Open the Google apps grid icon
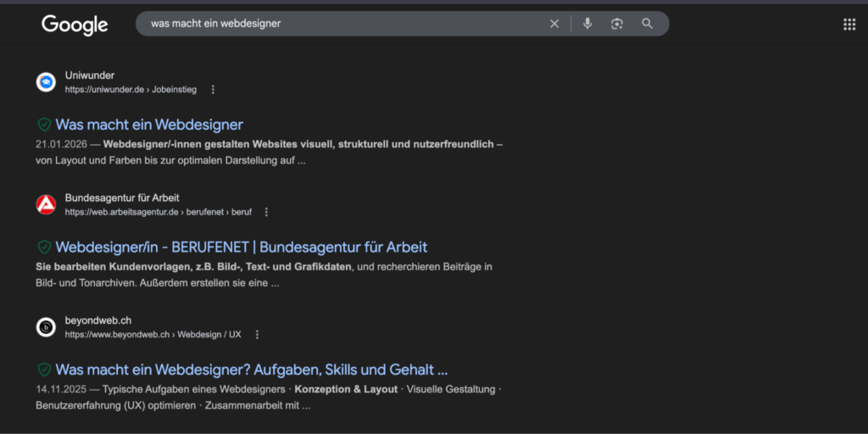Viewport: 868px width, 434px height. tap(849, 25)
